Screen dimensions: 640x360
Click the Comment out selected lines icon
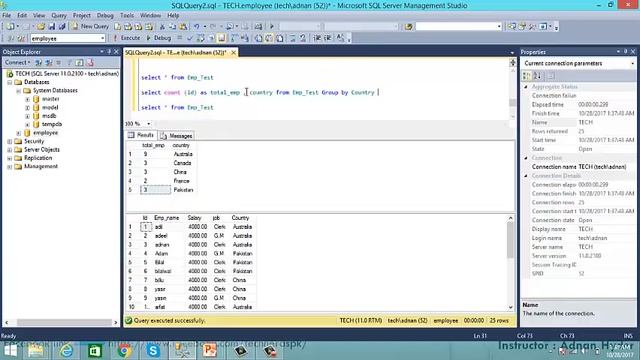[x=293, y=38]
